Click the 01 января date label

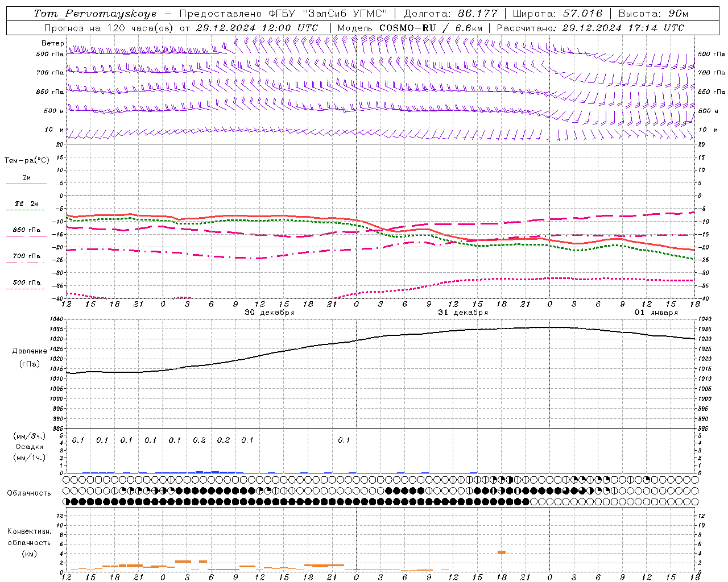pos(656,312)
